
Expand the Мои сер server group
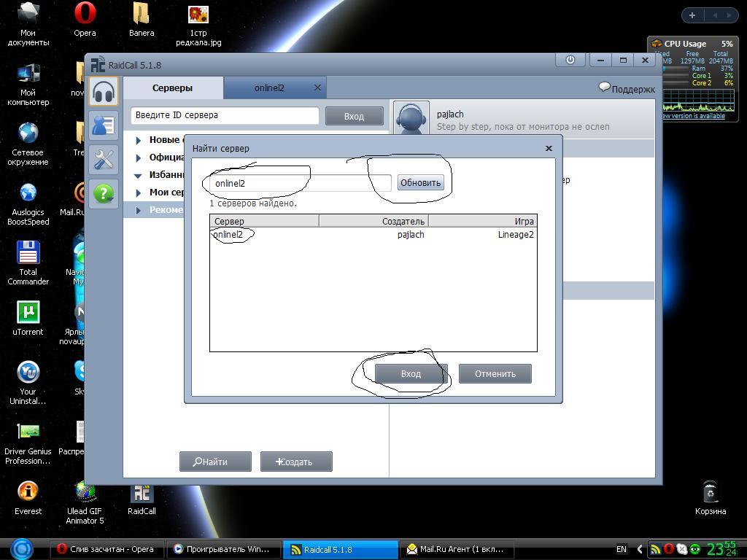point(138,192)
